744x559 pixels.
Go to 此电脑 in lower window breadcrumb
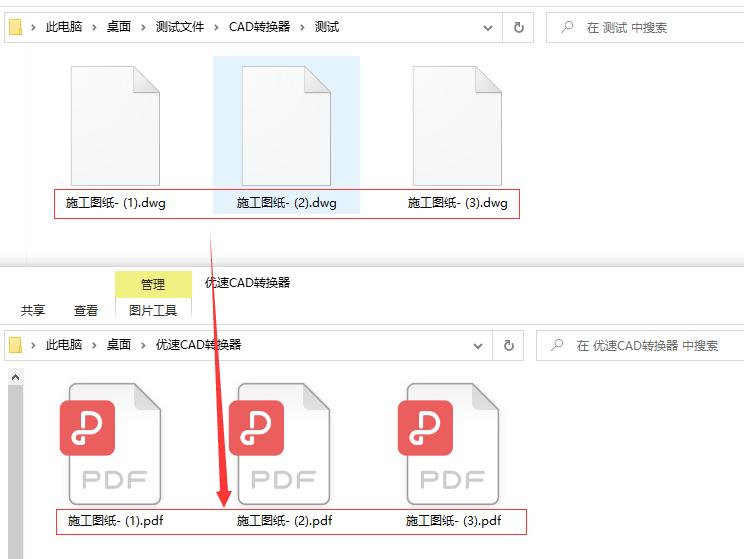[64, 345]
